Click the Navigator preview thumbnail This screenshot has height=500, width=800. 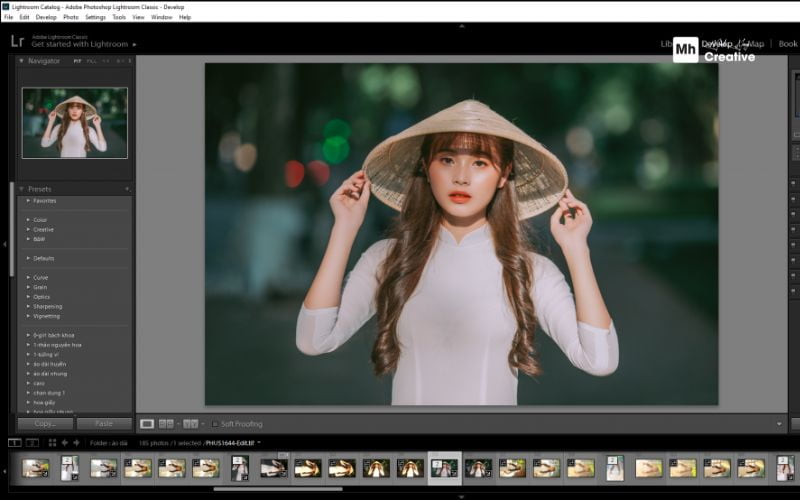click(74, 123)
